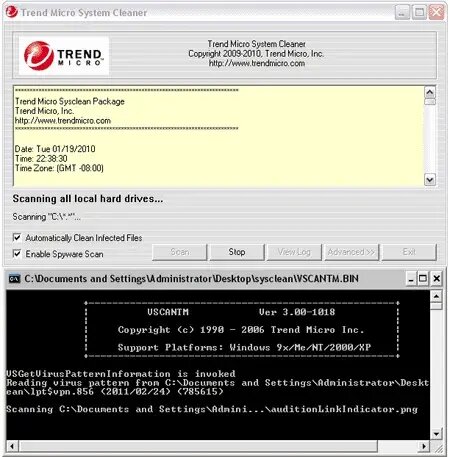Click the http://www.trendmicro.com line in log

pyautogui.click(x=63, y=121)
